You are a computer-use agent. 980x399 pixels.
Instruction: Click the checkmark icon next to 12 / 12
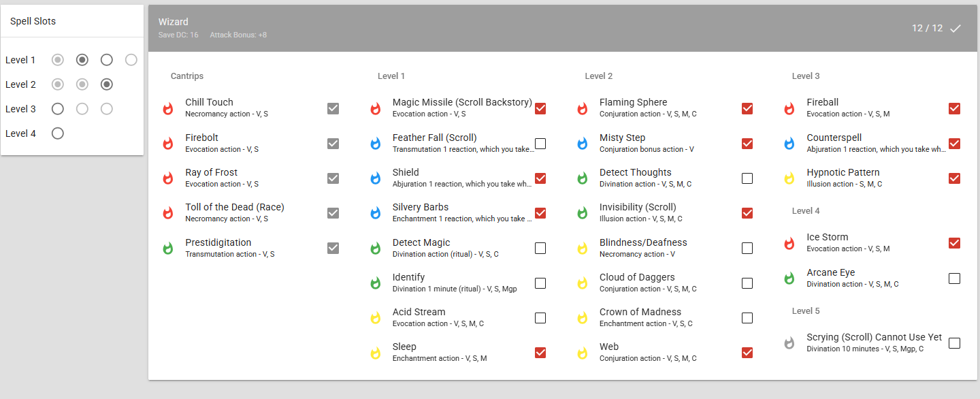[955, 29]
